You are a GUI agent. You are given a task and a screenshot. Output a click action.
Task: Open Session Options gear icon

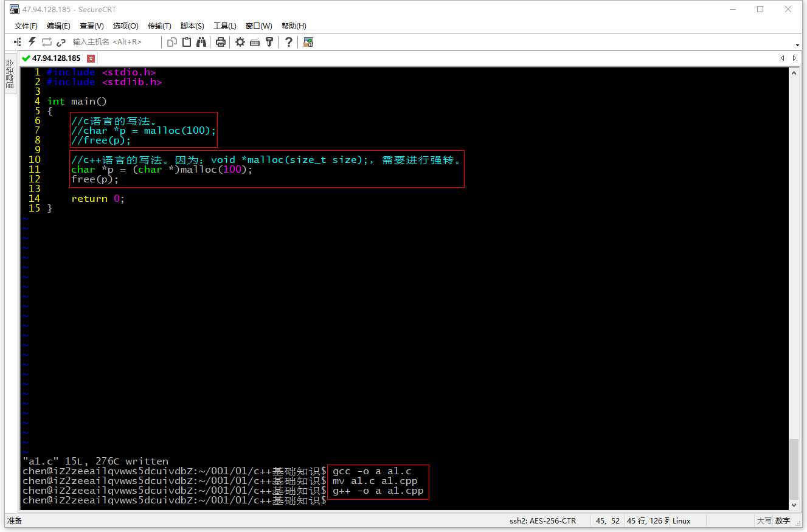tap(240, 42)
